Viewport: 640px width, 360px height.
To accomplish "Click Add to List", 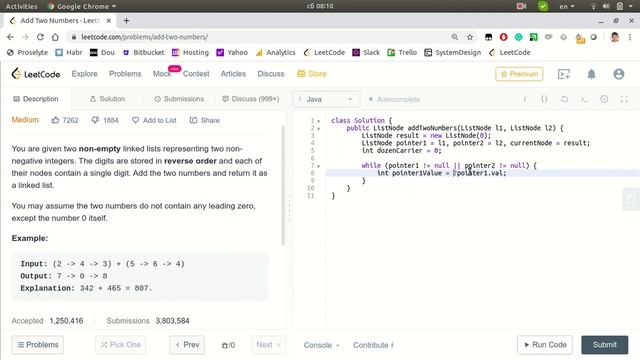I will click(x=154, y=120).
